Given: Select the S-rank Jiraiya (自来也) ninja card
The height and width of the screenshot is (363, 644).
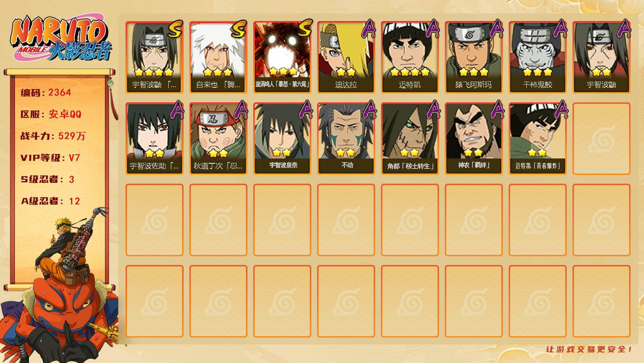Looking at the screenshot, I should [218, 57].
